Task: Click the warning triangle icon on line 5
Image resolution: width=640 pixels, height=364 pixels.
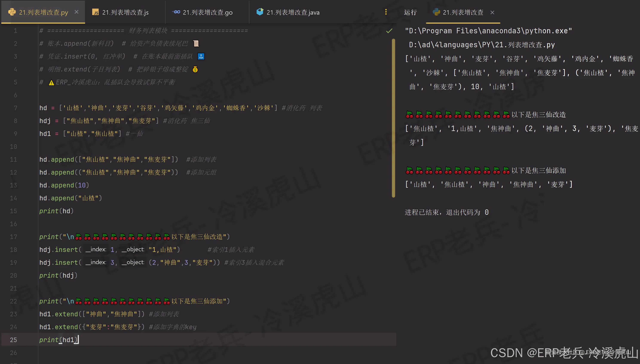Action: (x=51, y=82)
